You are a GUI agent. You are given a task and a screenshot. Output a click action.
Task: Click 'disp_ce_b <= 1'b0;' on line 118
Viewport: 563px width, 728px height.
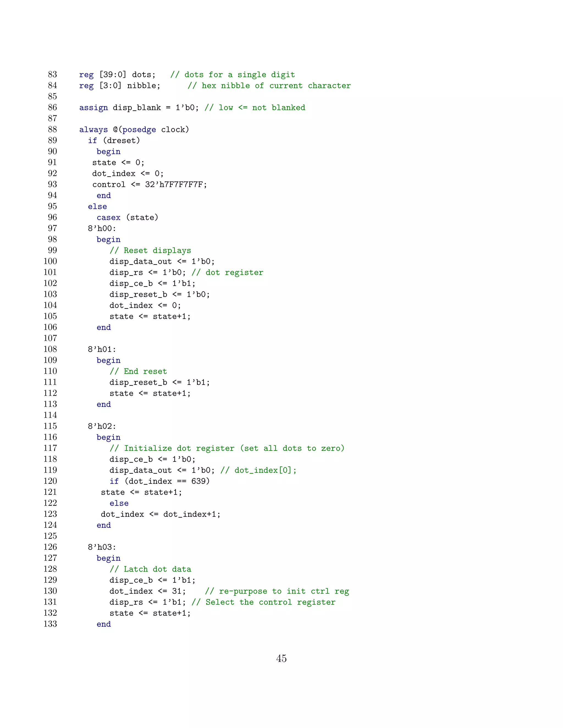pyautogui.click(x=153, y=460)
